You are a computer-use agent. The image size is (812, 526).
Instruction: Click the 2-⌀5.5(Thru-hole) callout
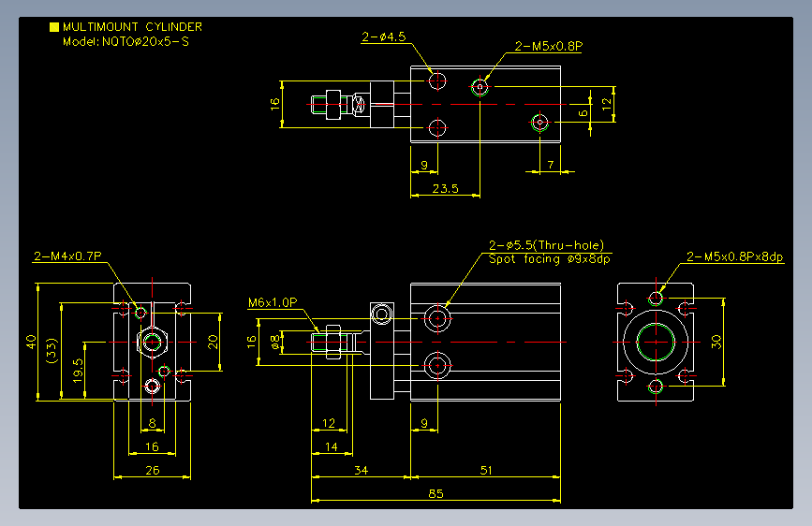(x=546, y=245)
